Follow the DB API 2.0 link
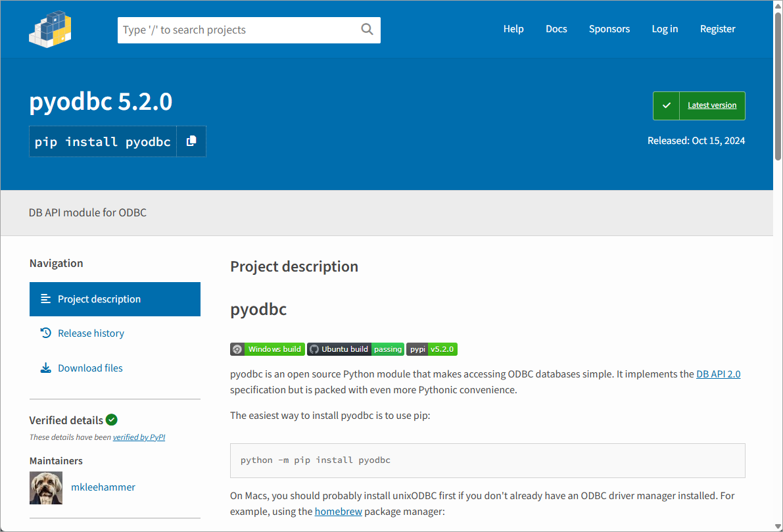The height and width of the screenshot is (532, 783). pos(718,374)
